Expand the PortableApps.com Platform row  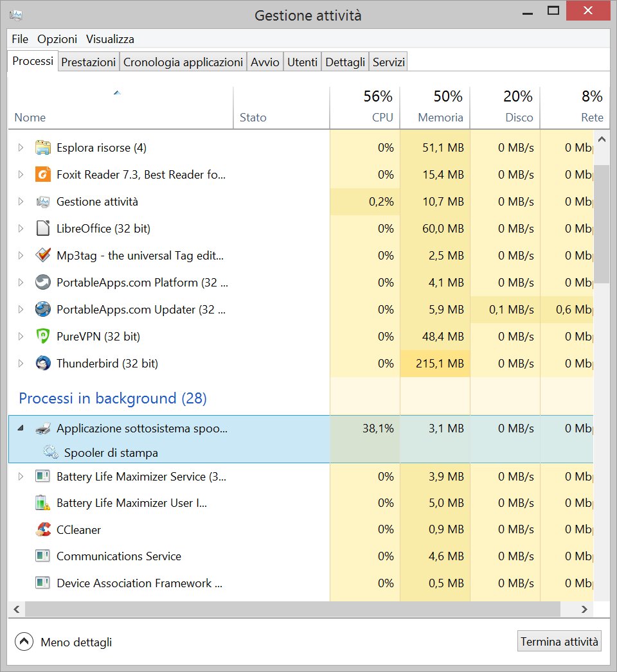point(21,283)
